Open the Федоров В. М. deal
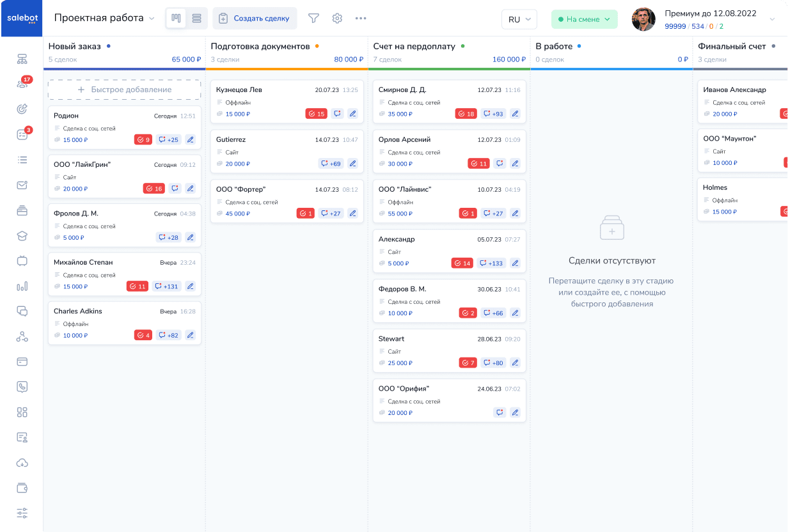The width and height of the screenshot is (788, 532). pyautogui.click(x=450, y=301)
